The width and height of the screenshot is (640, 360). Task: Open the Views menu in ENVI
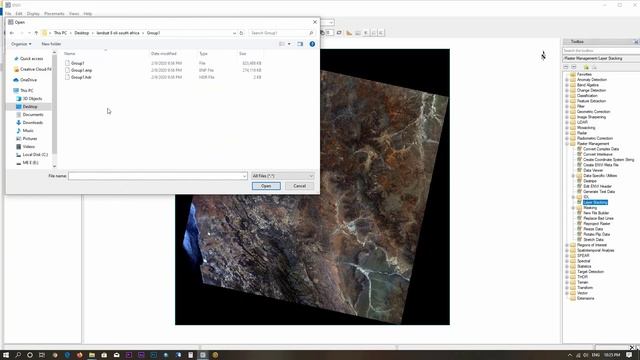pyautogui.click(x=74, y=14)
